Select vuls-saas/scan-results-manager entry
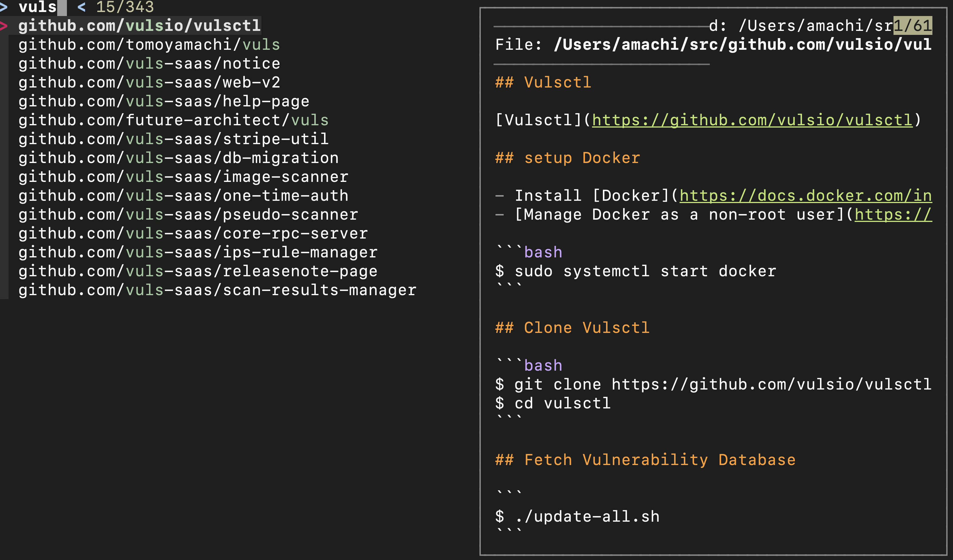Viewport: 953px width, 560px height. (x=217, y=290)
